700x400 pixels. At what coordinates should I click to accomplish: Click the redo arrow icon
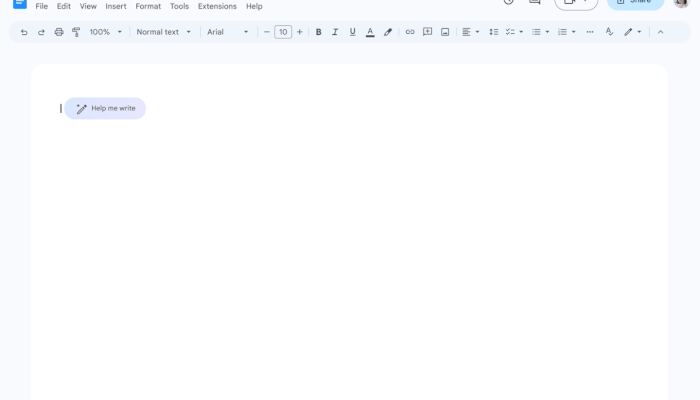(x=41, y=32)
